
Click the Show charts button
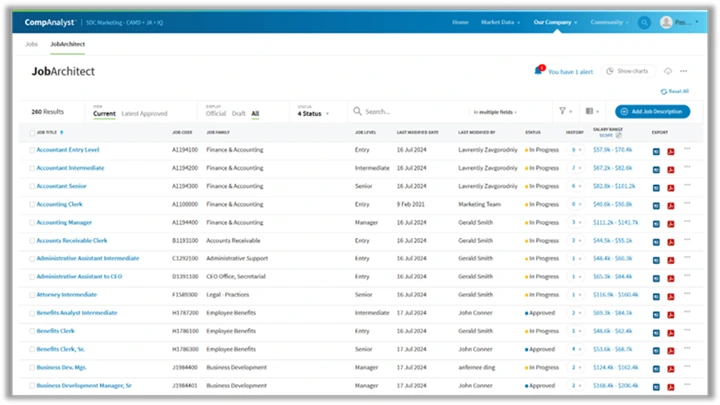click(x=627, y=71)
